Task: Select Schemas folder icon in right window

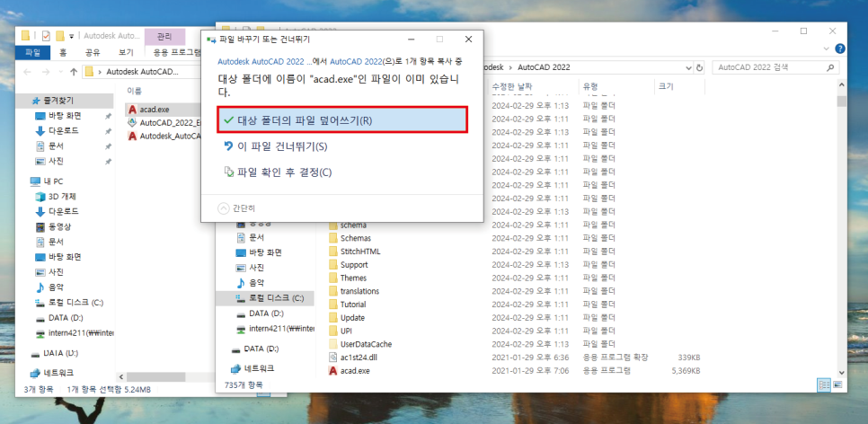Action: (x=333, y=238)
